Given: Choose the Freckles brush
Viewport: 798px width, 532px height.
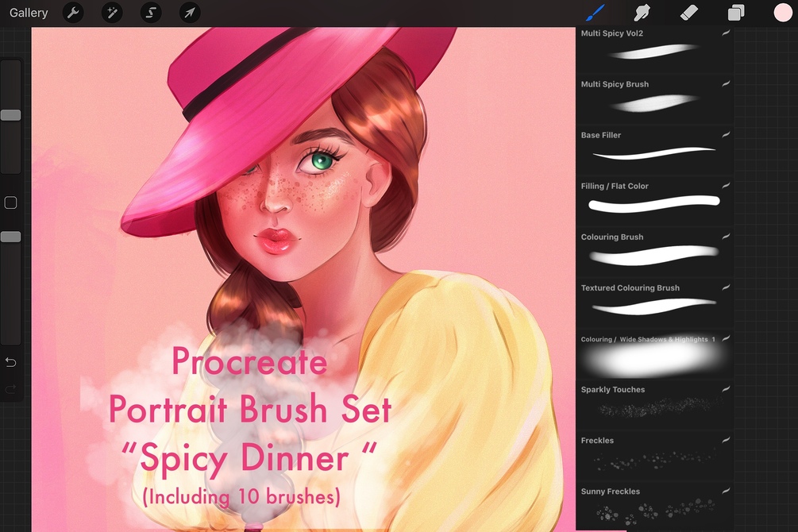Looking at the screenshot, I should tap(653, 454).
